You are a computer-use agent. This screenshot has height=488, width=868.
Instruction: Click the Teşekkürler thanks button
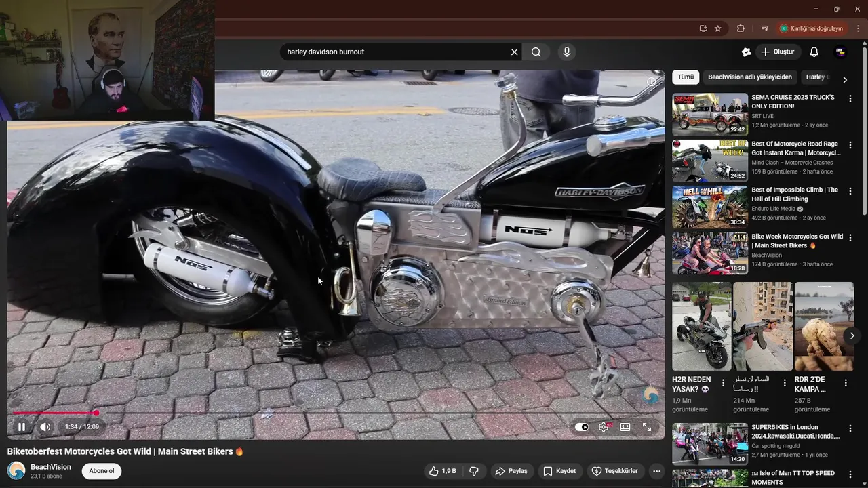(614, 471)
